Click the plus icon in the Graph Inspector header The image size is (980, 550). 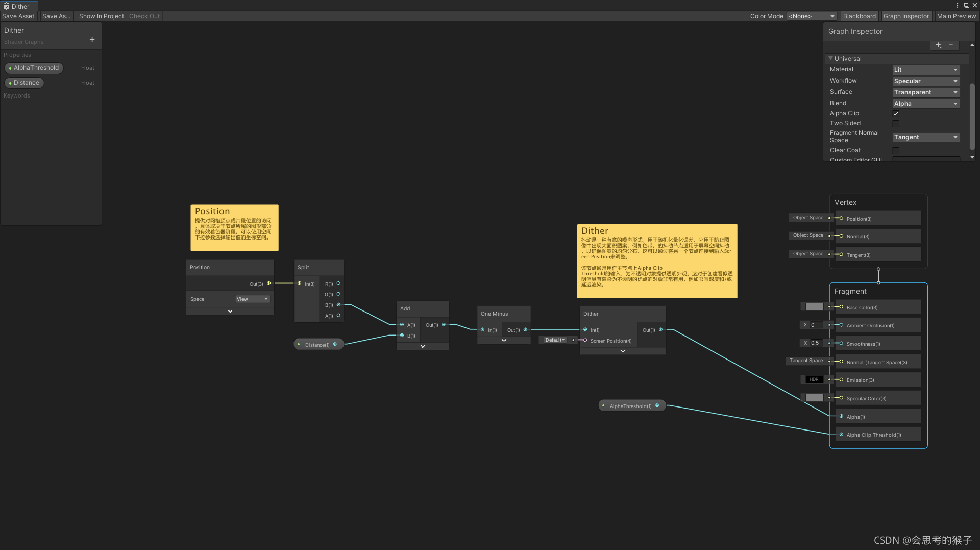pyautogui.click(x=938, y=45)
